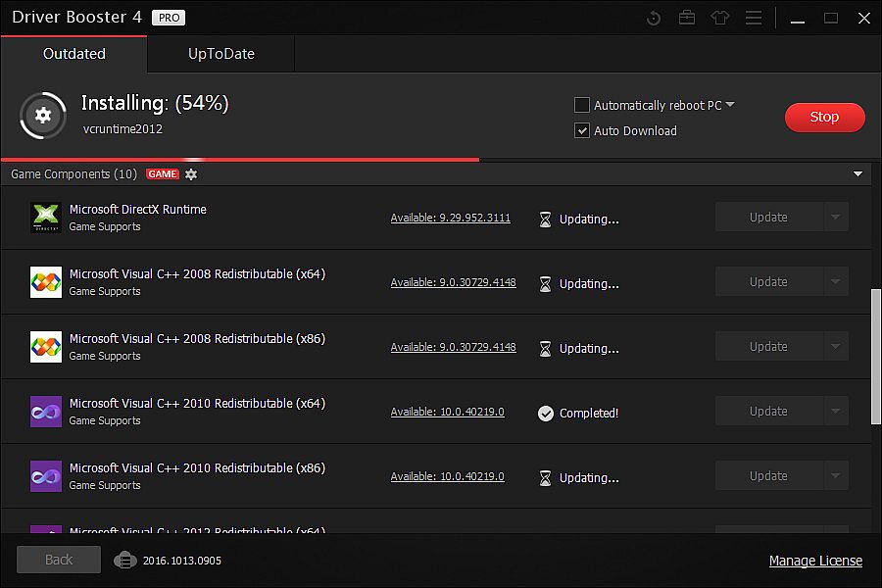Select the Outdated tab
The height and width of the screenshot is (588, 882).
pyautogui.click(x=73, y=54)
